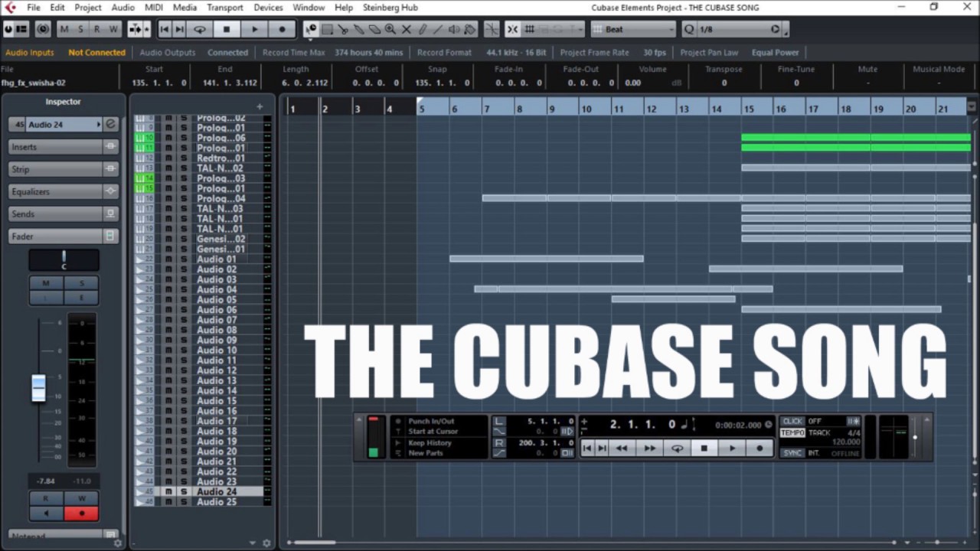The width and height of the screenshot is (980, 551).
Task: Click Record in the transport panel
Action: coord(759,448)
